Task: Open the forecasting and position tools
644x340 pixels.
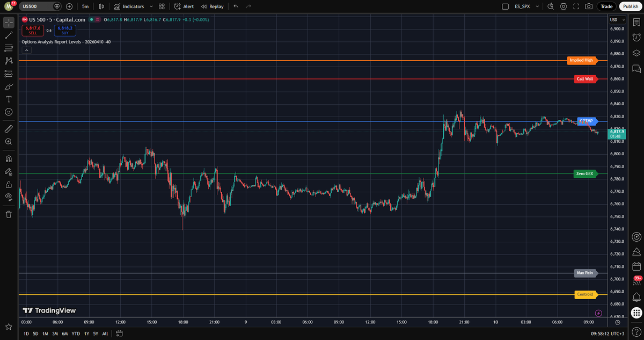Action: point(9,74)
